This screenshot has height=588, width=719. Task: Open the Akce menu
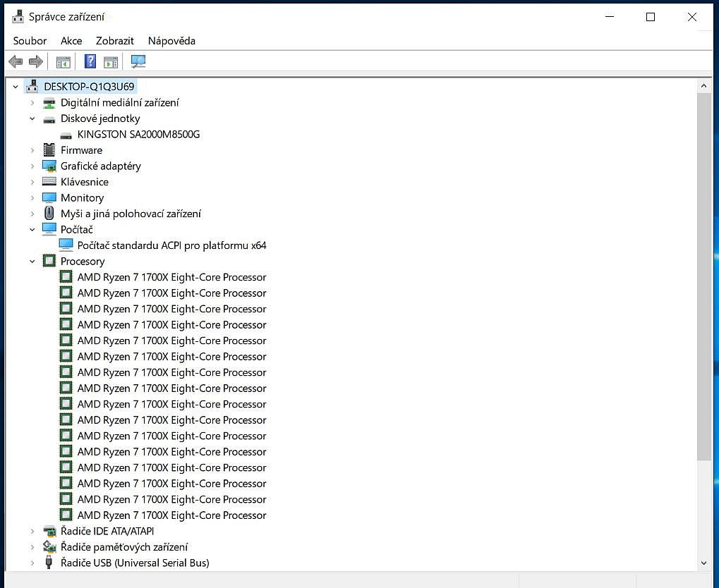(x=71, y=41)
